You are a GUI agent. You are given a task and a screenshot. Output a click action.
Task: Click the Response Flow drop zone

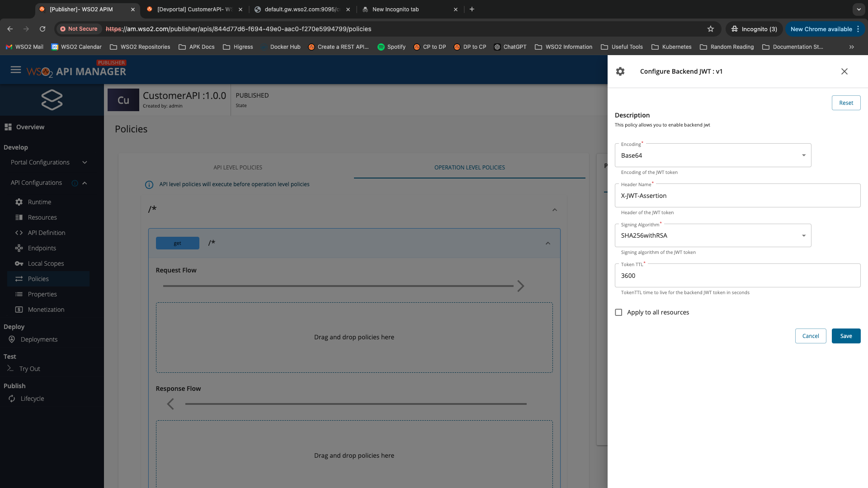pyautogui.click(x=354, y=454)
